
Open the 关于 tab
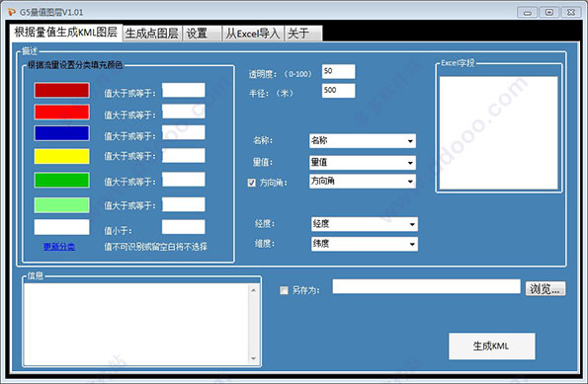point(303,34)
